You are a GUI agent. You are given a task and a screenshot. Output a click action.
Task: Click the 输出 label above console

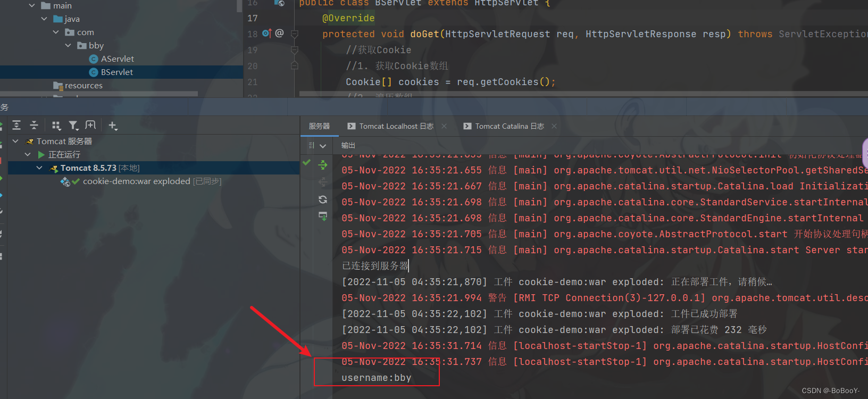coord(348,145)
